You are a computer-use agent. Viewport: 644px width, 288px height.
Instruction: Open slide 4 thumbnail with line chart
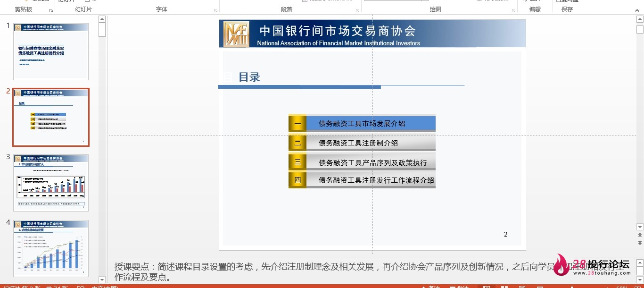click(51, 248)
